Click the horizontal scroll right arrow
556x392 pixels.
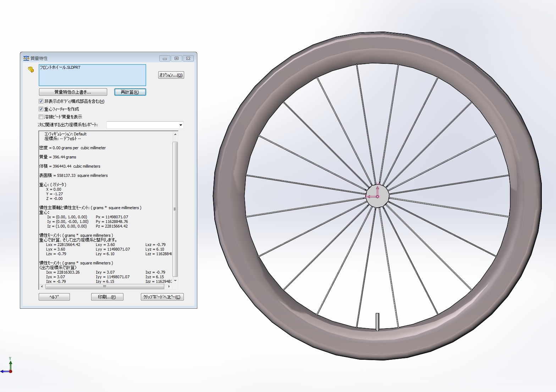(169, 286)
